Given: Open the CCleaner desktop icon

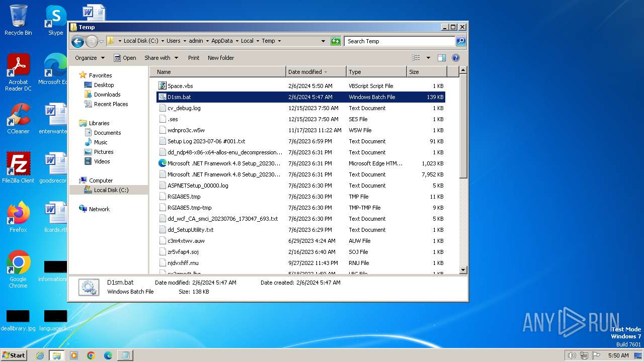Looking at the screenshot, I should pos(18,119).
